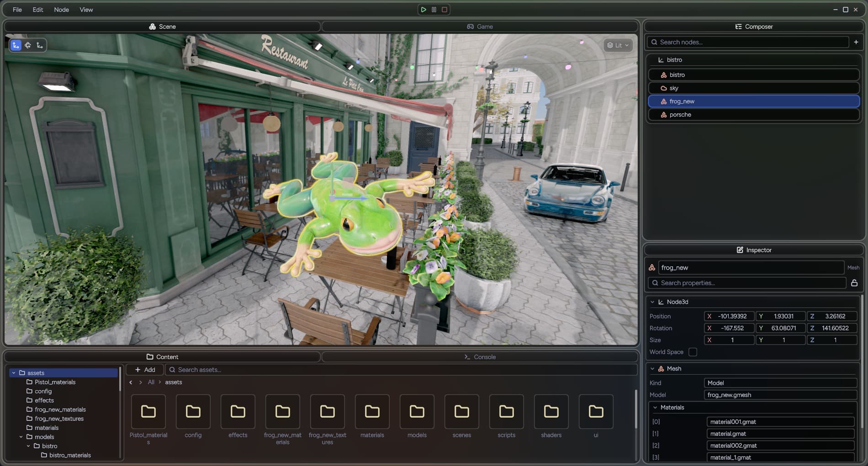
Task: Select the effects folder in the tree
Action: click(44, 400)
